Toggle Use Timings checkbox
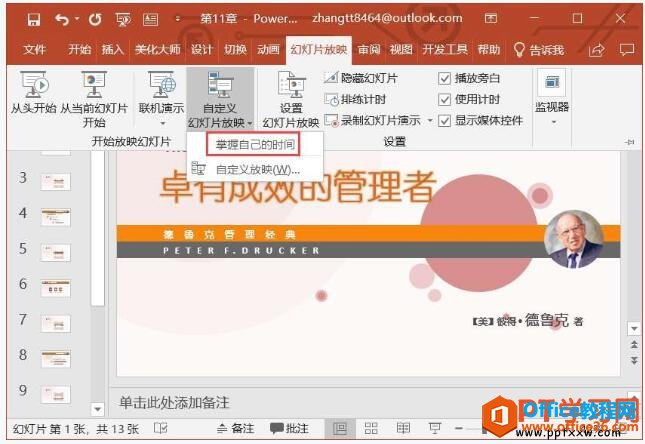This screenshot has width=645, height=444. point(444,99)
